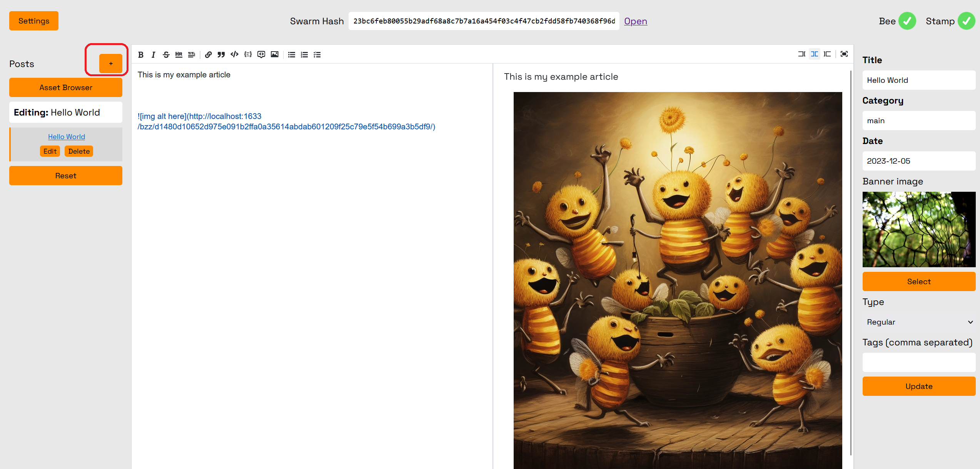
Task: Insert a horizontal rule (HR) icon
Action: (x=179, y=55)
